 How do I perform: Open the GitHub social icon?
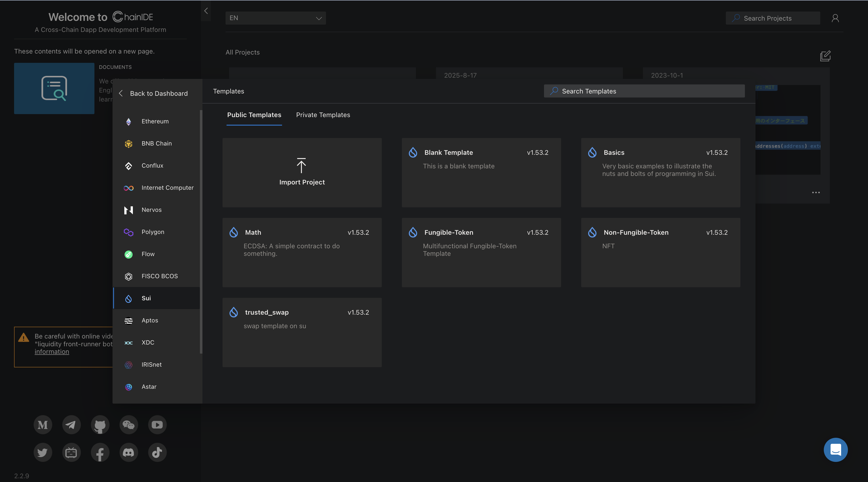[x=100, y=425]
